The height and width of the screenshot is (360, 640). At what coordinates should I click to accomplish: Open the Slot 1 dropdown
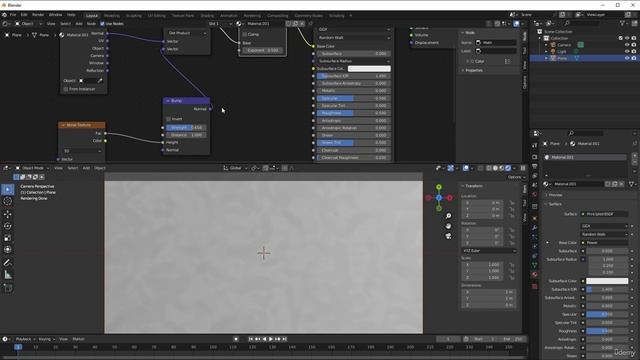(x=220, y=24)
